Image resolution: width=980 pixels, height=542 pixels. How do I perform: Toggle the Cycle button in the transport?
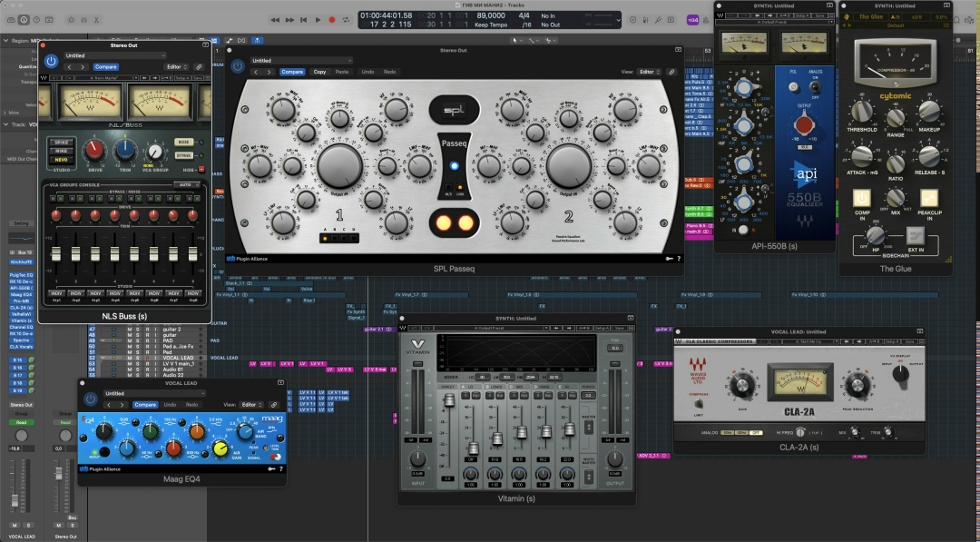coord(346,20)
